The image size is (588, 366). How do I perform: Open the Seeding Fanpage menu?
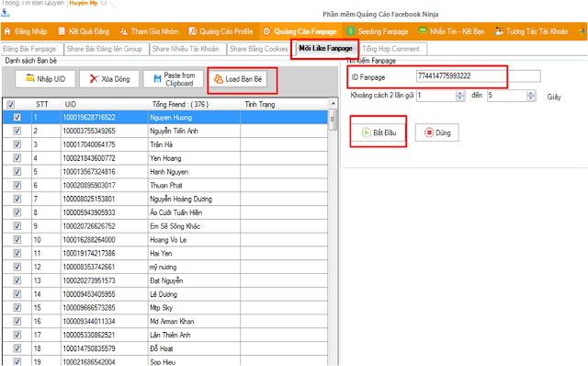pyautogui.click(x=378, y=31)
